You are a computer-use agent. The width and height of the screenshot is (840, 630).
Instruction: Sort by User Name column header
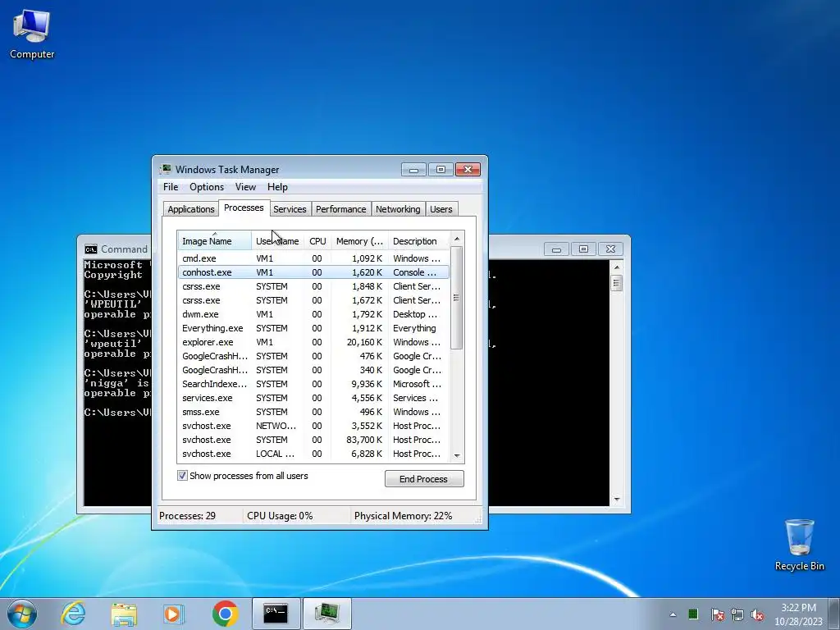[277, 241]
